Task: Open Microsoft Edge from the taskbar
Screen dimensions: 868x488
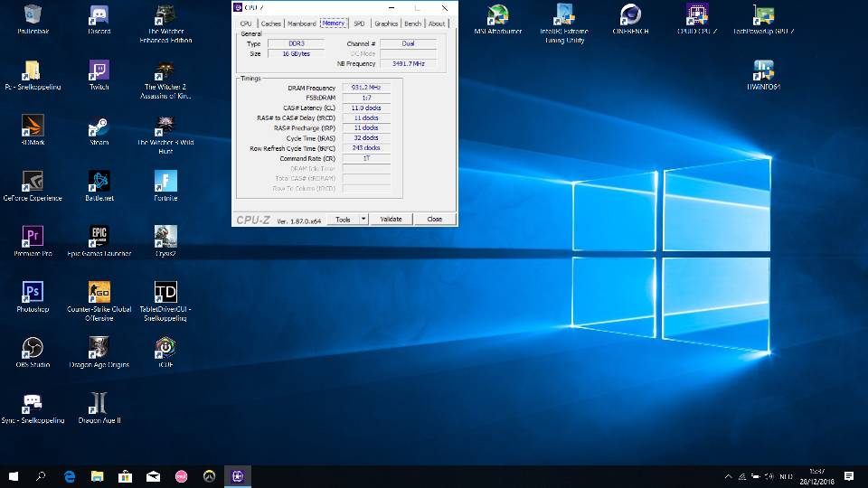Action: coord(70,476)
